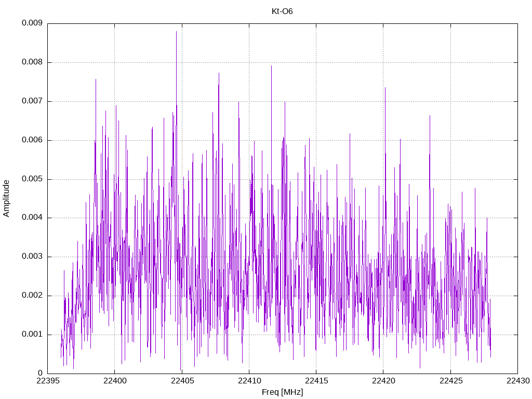Image resolution: width=532 pixels, height=399 pixels.
Task: Click the Freq [MHz] x-axis label
Action: pyautogui.click(x=282, y=392)
